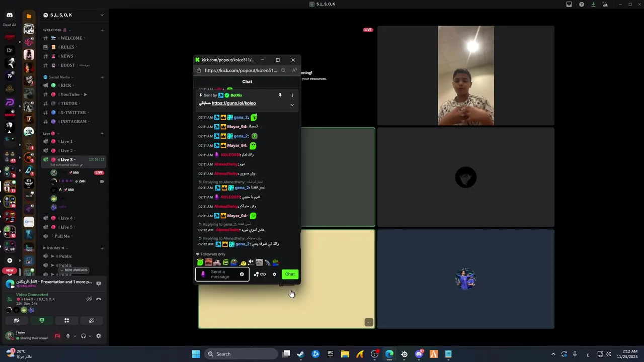Open Discord help icon in title bar
This screenshot has height=362, width=644.
tap(582, 4)
